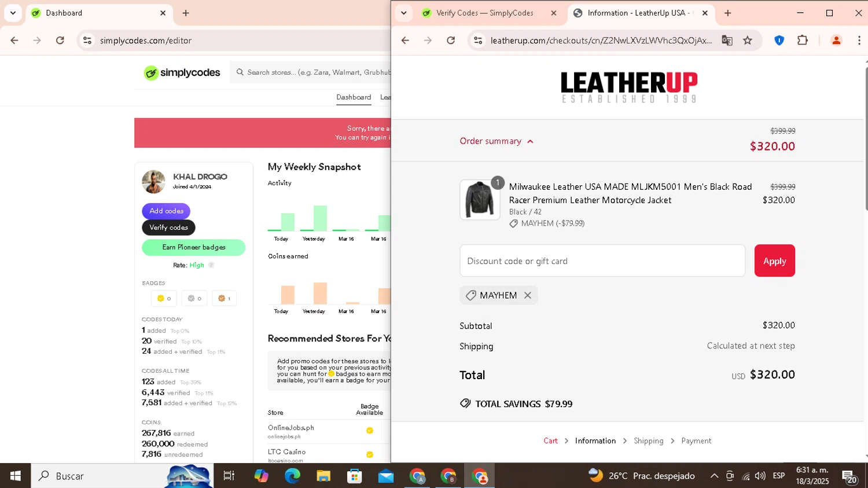The width and height of the screenshot is (868, 488).
Task: Click the Rate help question icon
Action: click(x=211, y=265)
